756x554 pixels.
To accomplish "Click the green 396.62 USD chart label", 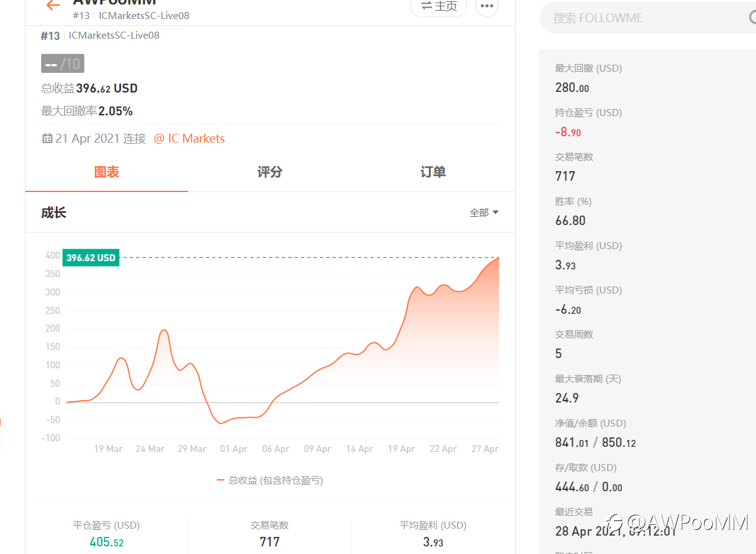I will click(x=91, y=257).
